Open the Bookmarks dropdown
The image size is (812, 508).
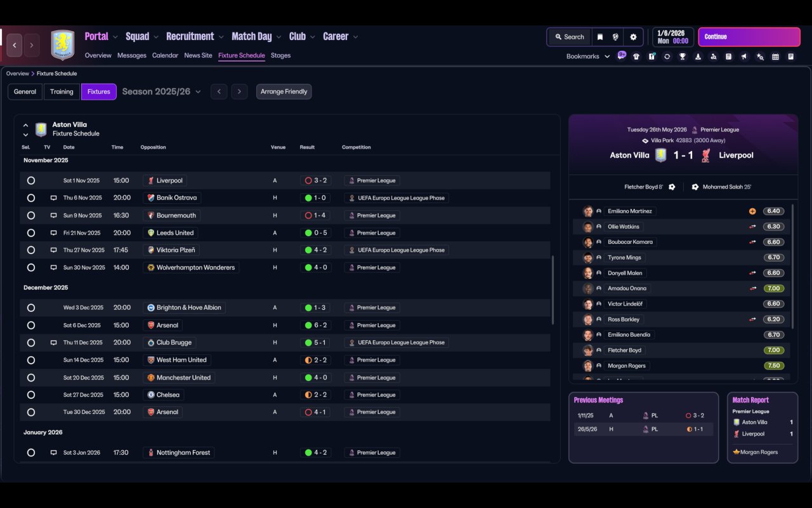click(x=588, y=57)
